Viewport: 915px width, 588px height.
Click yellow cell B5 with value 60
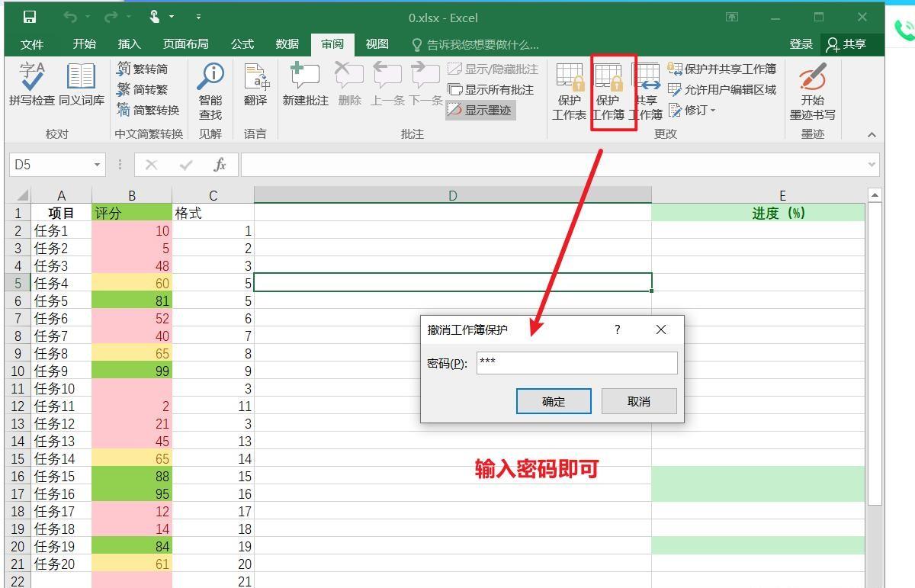click(132, 284)
